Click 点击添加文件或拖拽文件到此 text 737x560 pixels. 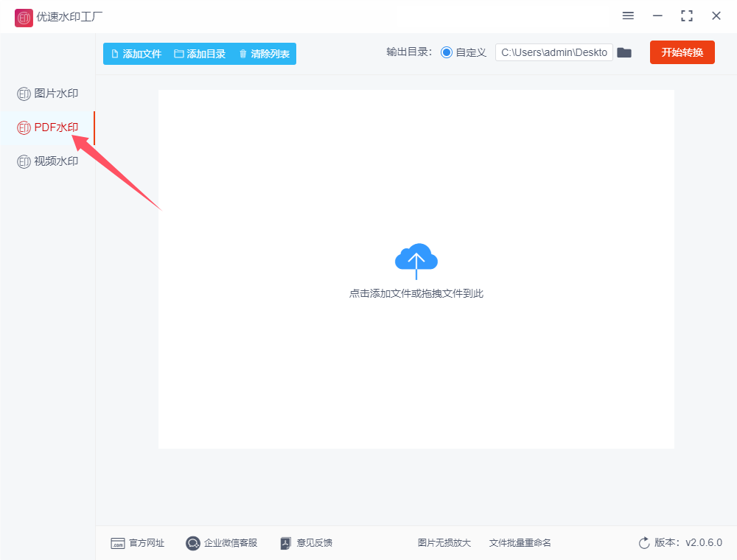[416, 293]
